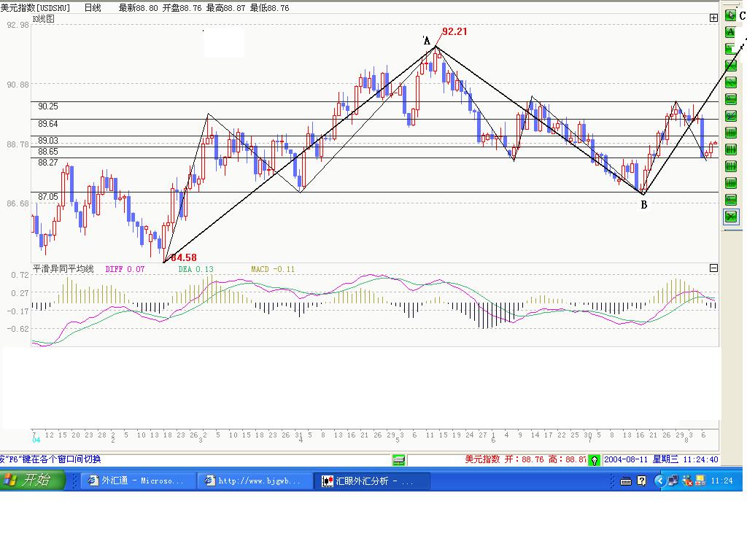The height and width of the screenshot is (560, 747).
Task: Switch to 汇眼外汇分析 taskbar window
Action: [371, 481]
